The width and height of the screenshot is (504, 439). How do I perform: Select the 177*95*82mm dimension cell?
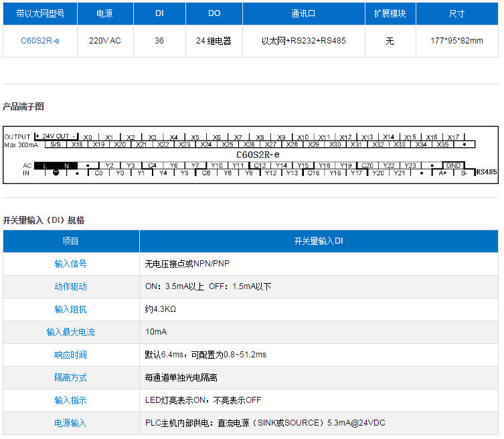pyautogui.click(x=456, y=41)
